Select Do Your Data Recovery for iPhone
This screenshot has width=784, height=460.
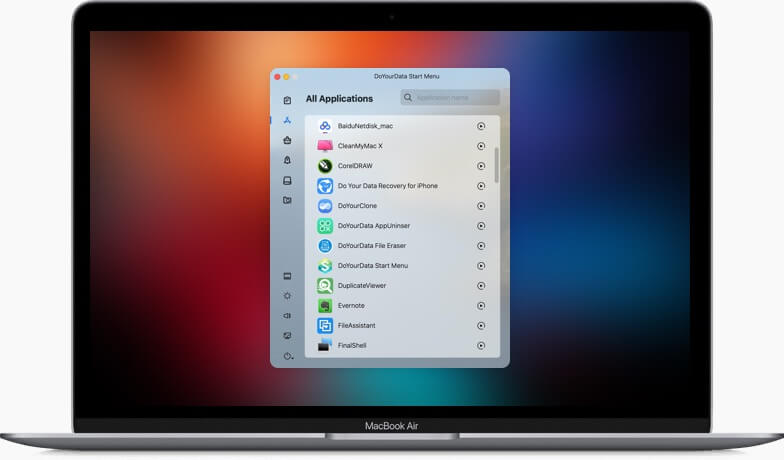[387, 186]
